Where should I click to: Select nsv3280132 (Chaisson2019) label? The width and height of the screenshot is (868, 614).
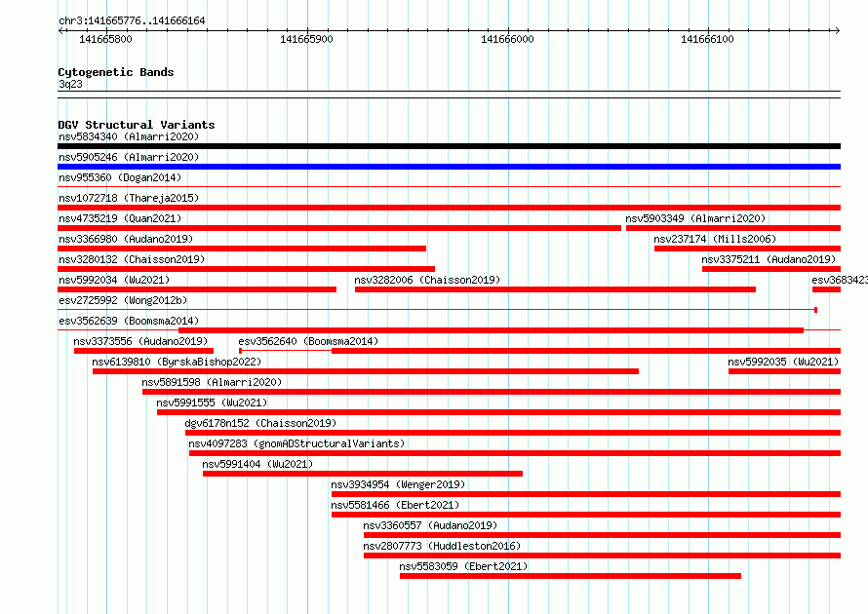(x=132, y=259)
